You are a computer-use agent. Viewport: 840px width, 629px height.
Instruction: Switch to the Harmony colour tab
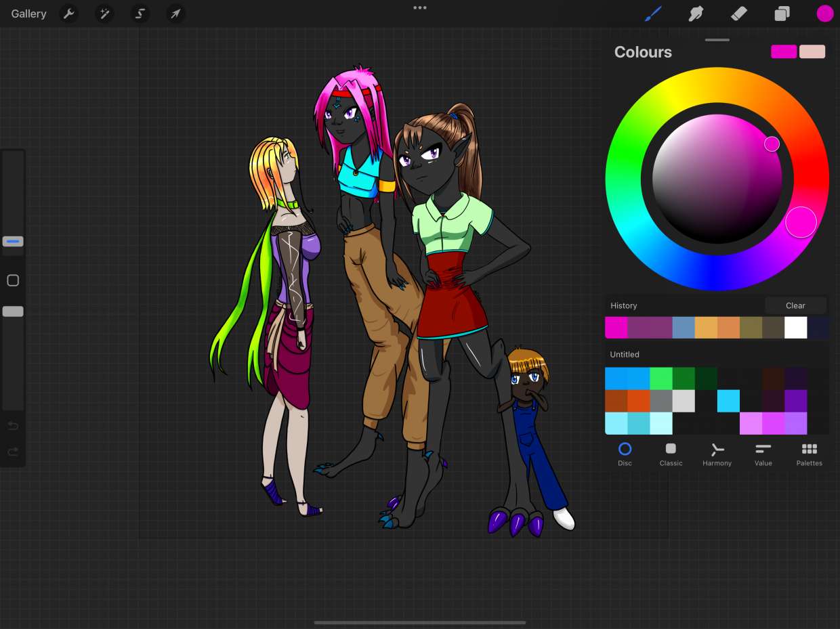[x=717, y=454]
